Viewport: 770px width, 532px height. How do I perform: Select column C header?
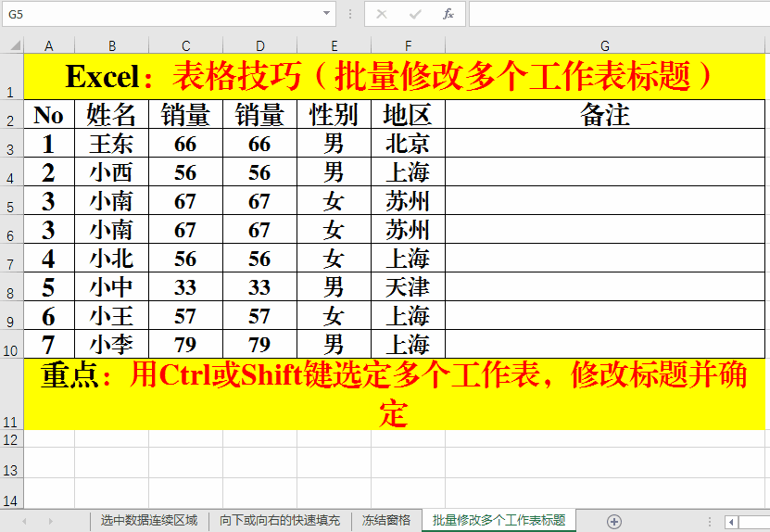click(x=185, y=46)
